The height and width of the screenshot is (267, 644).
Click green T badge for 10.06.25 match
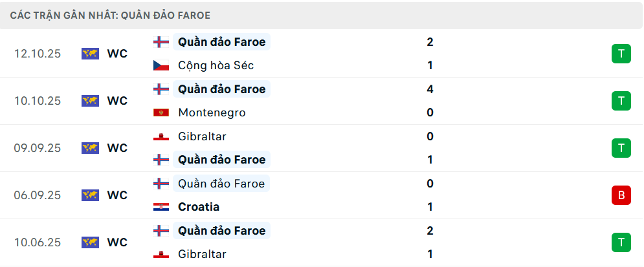tap(621, 242)
